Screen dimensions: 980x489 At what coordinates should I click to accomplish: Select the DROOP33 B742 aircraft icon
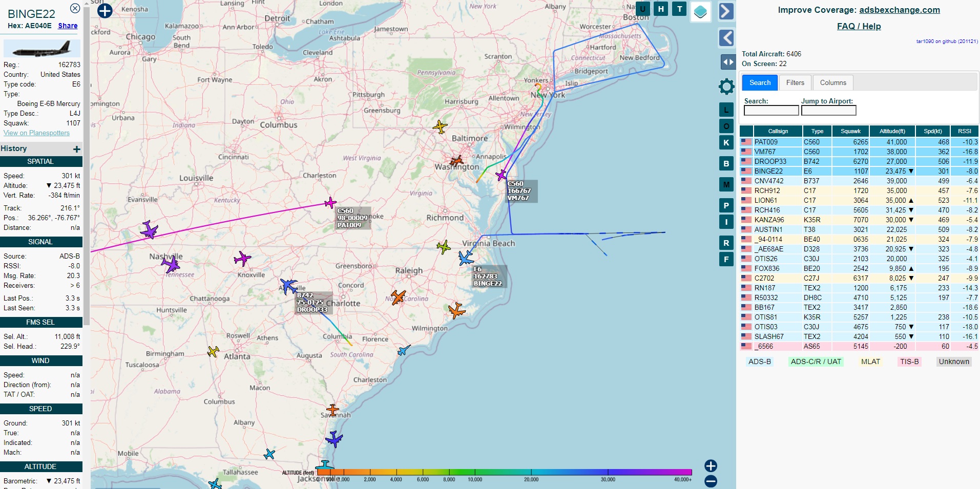click(289, 286)
